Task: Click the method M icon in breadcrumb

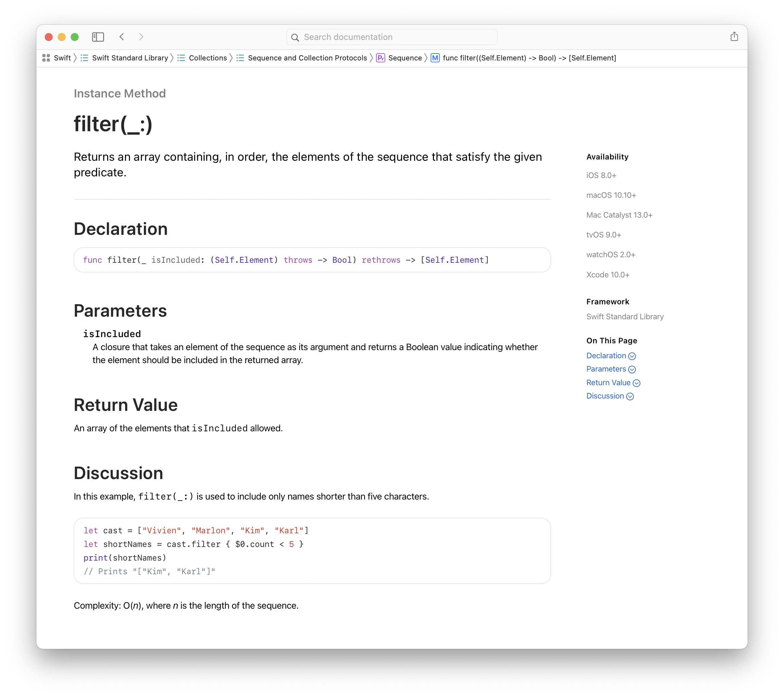Action: tap(435, 58)
